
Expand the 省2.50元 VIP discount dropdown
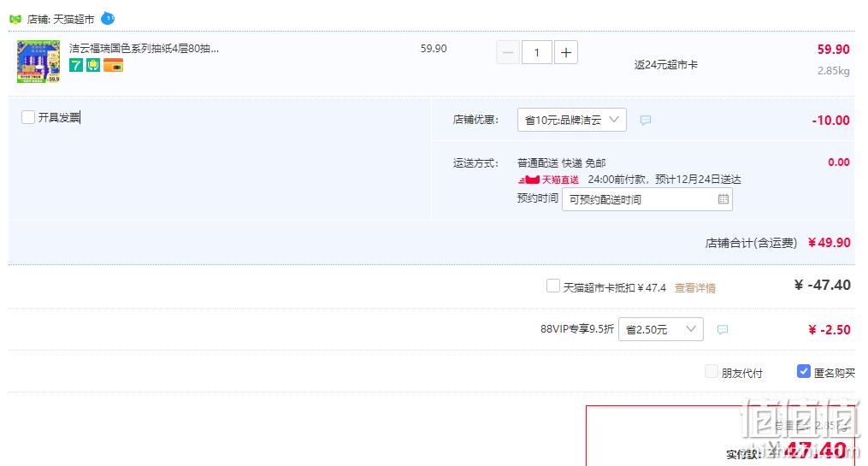661,329
